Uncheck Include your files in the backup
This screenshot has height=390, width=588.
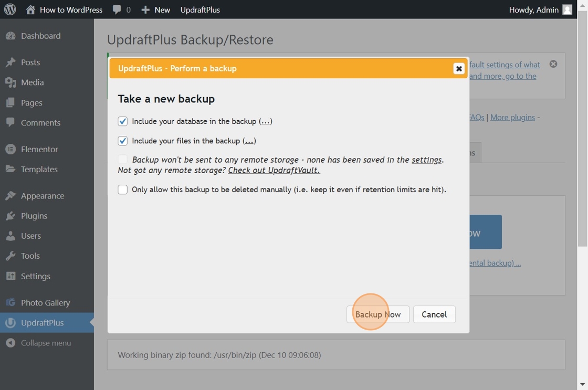click(123, 141)
